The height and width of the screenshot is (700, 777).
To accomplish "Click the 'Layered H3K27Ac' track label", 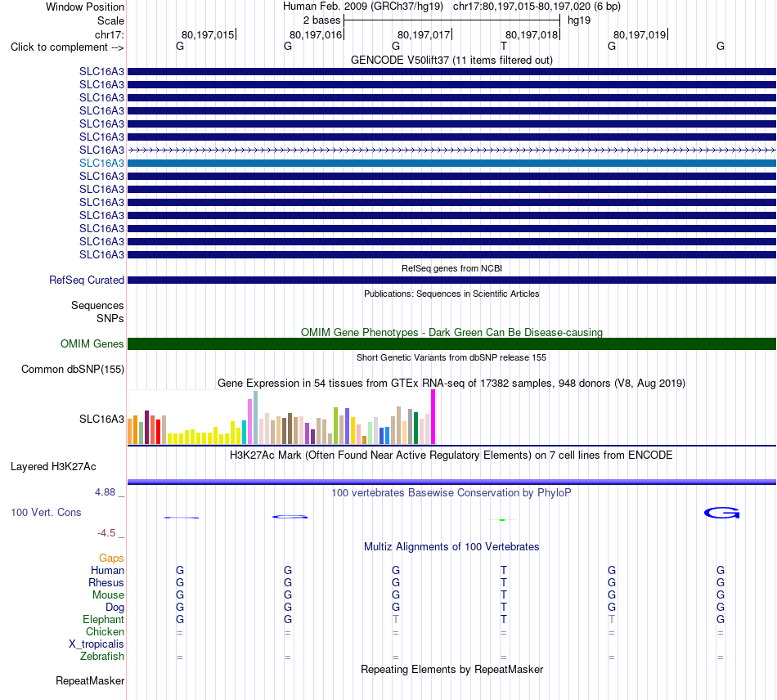I will coord(53,467).
